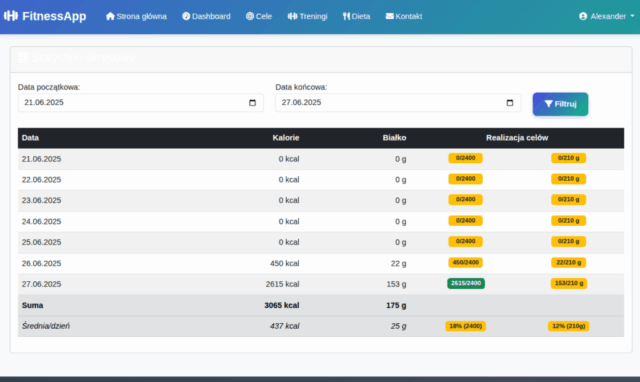Open the Dieta menu item
The width and height of the screenshot is (640, 382).
point(356,16)
